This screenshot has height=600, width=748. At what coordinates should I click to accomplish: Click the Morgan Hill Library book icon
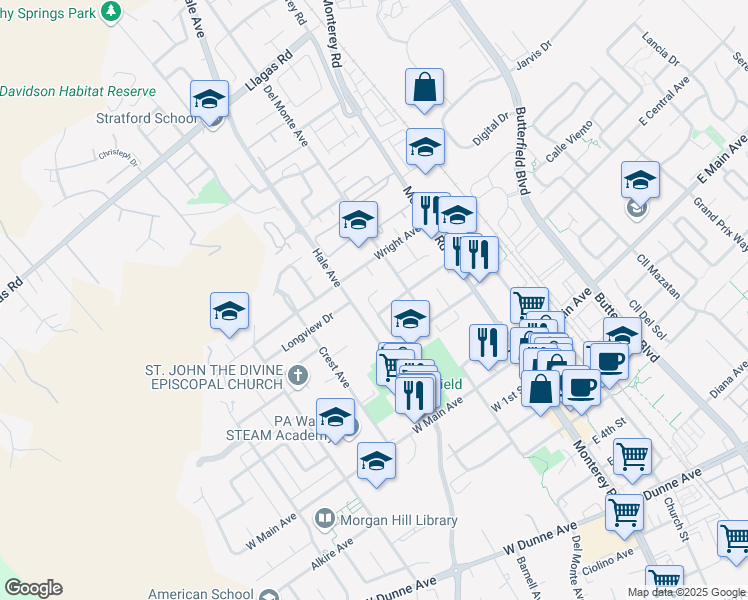coord(325,519)
